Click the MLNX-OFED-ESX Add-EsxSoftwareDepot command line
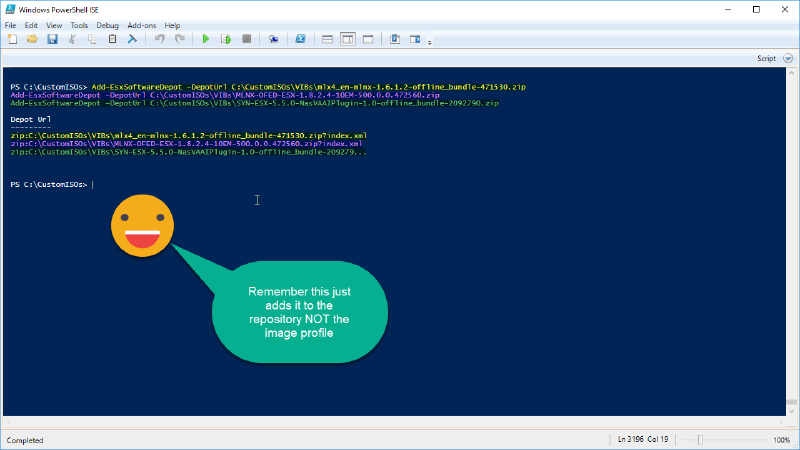The height and width of the screenshot is (450, 800). [225, 95]
